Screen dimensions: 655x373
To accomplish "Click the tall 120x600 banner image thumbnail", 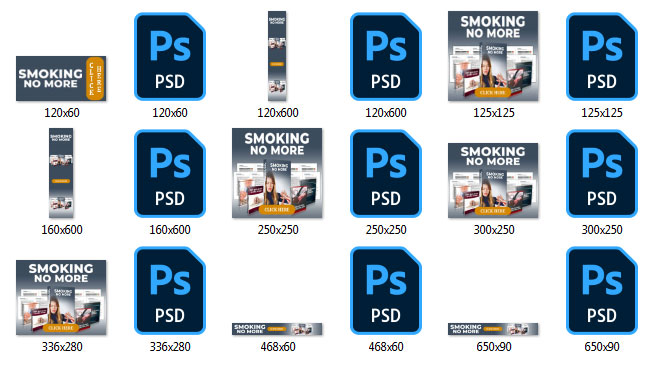I will pos(277,56).
